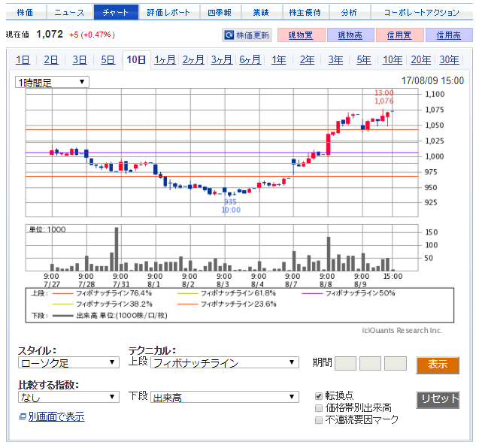Click フィボナッチライン76.4% legend entry
The height and width of the screenshot is (448, 479).
(102, 293)
